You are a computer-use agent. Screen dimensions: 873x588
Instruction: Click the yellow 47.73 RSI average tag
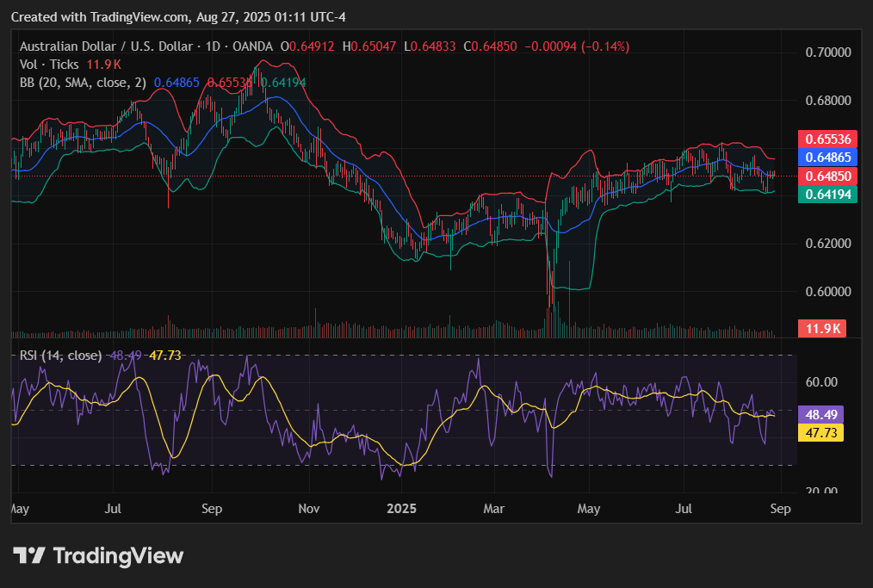point(820,433)
